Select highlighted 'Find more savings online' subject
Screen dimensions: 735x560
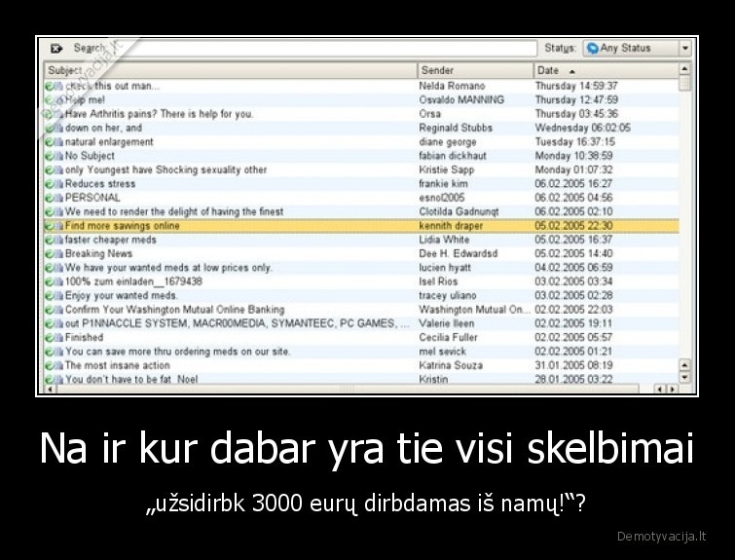[122, 226]
